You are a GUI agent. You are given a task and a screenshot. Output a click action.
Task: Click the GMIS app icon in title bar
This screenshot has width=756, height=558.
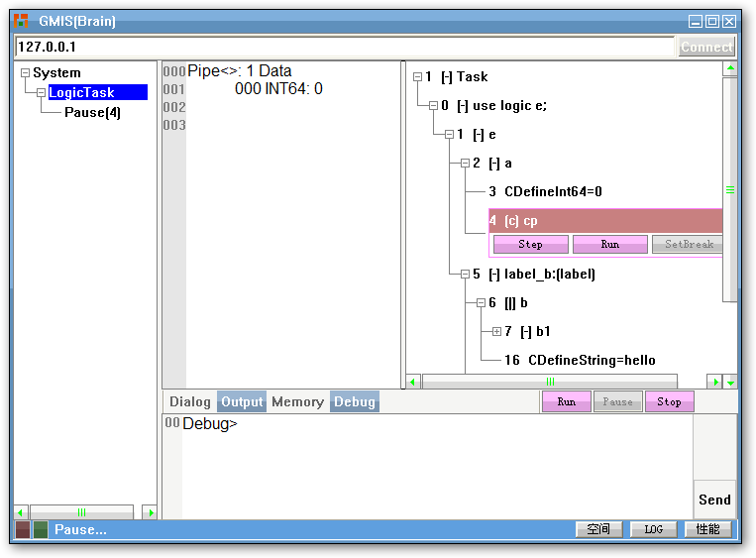[21, 21]
